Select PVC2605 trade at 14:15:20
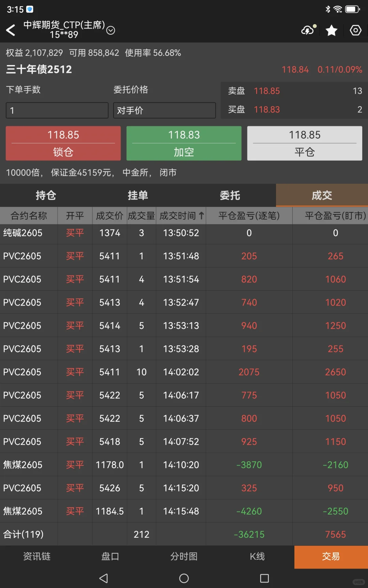Viewport: 368px width, 588px height. 184,488
